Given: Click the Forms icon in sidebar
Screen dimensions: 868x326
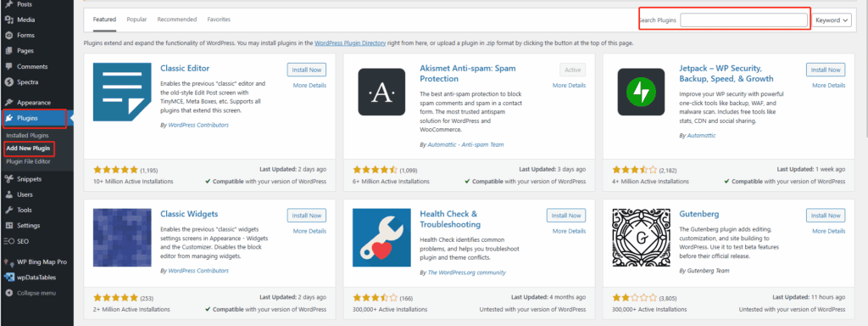Looking at the screenshot, I should click(x=8, y=36).
